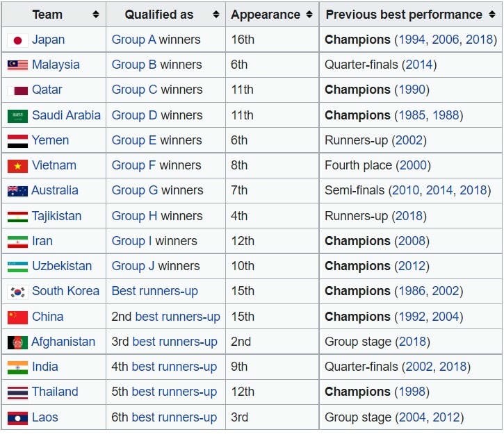Click the Vietnam flag icon
This screenshot has height=434, width=504.
click(17, 166)
